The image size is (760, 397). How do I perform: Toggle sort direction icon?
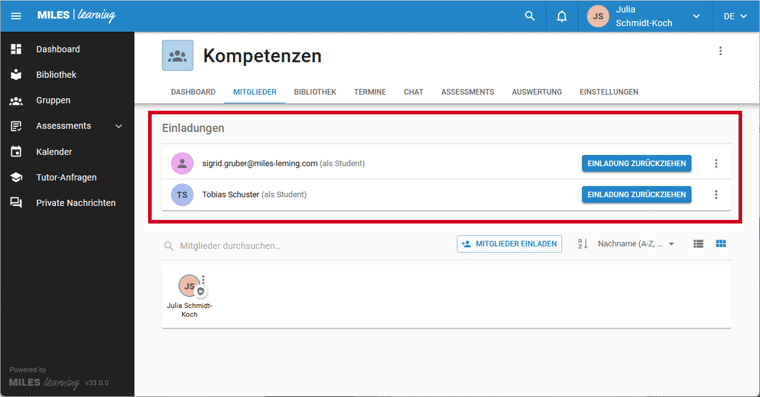583,244
